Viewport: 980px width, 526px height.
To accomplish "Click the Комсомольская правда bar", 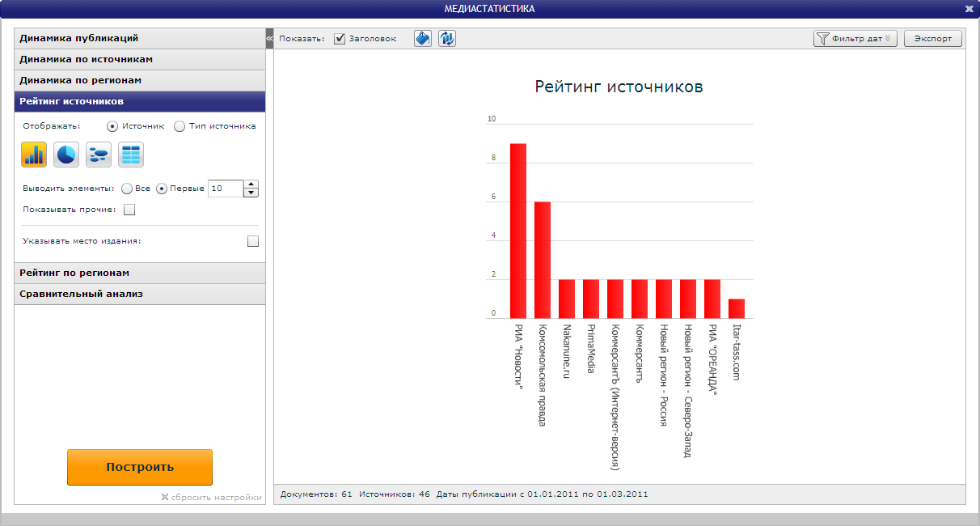I will coord(543,260).
